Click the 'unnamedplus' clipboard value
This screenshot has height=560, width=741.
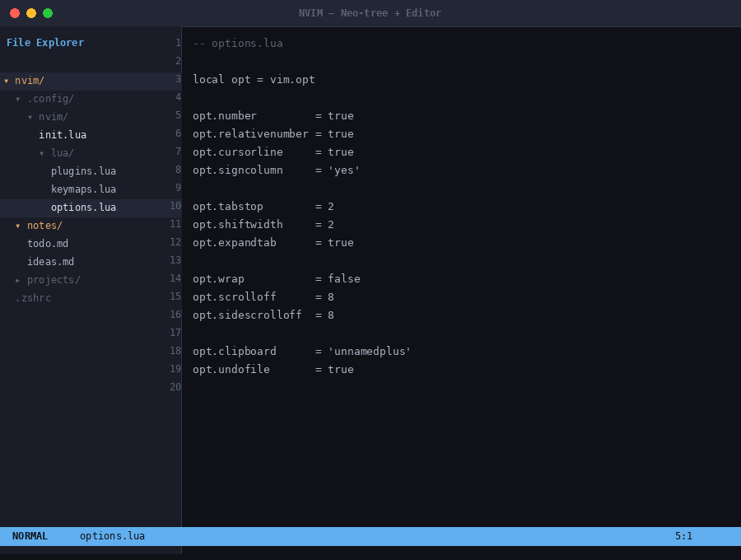[x=370, y=352]
